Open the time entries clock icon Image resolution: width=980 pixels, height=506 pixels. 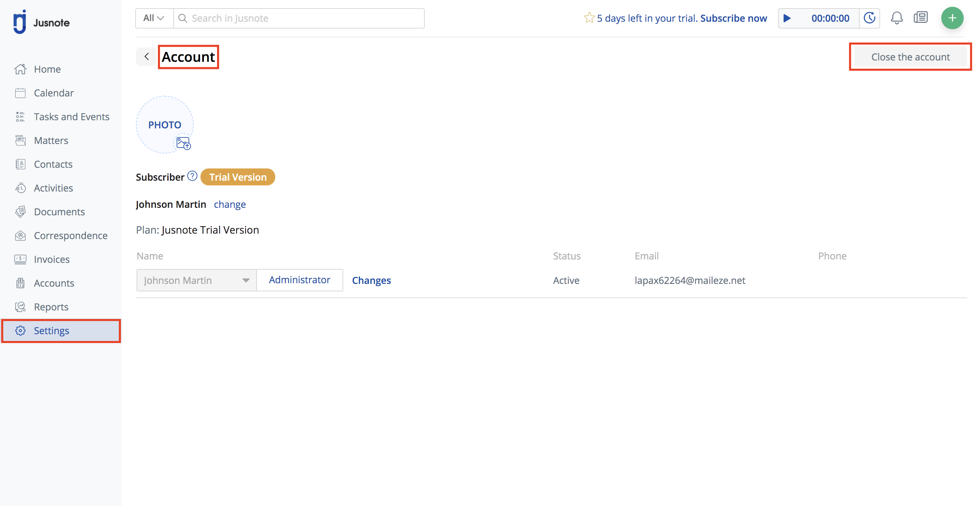coord(870,18)
